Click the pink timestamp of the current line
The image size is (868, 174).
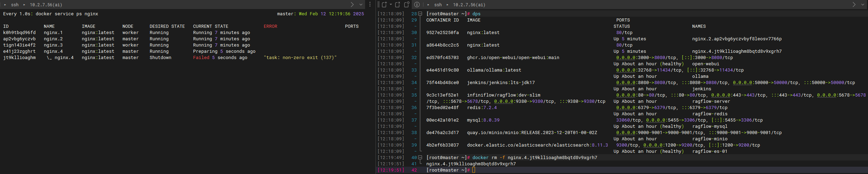point(391,170)
